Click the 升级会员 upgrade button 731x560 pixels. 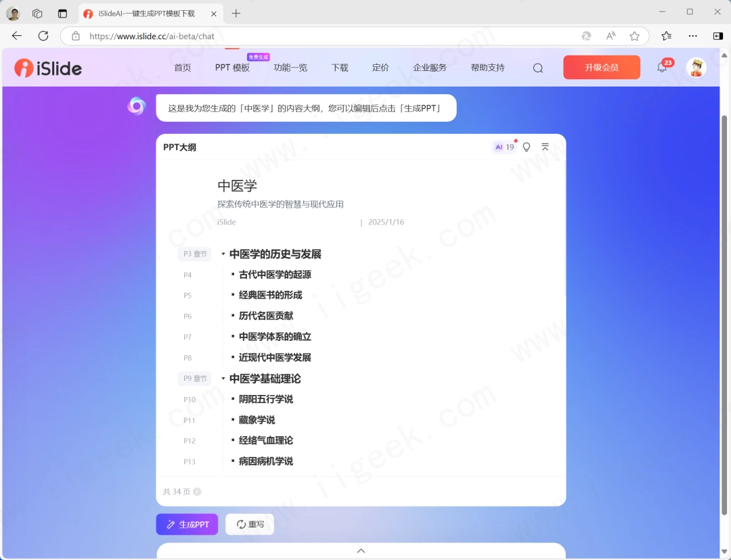pyautogui.click(x=601, y=68)
